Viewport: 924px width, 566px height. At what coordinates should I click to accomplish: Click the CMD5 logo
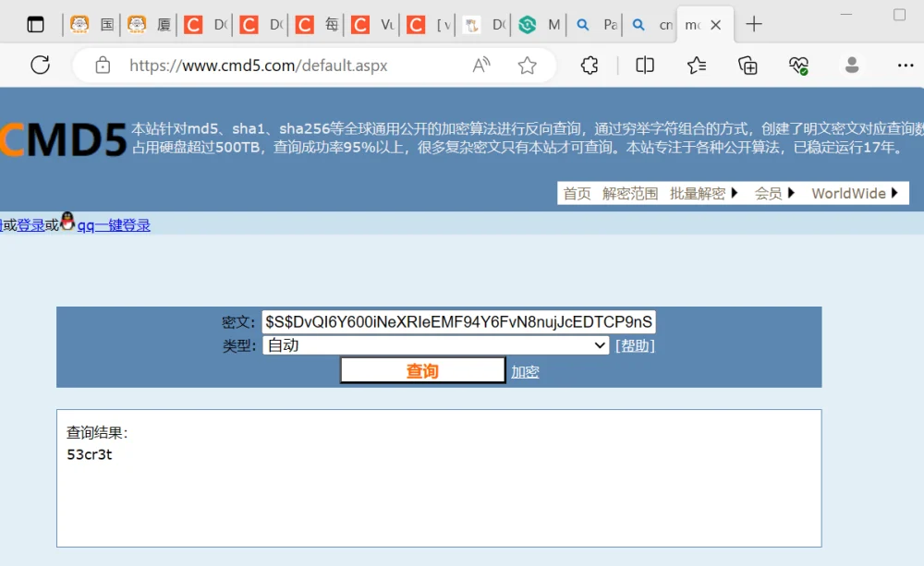pos(63,139)
